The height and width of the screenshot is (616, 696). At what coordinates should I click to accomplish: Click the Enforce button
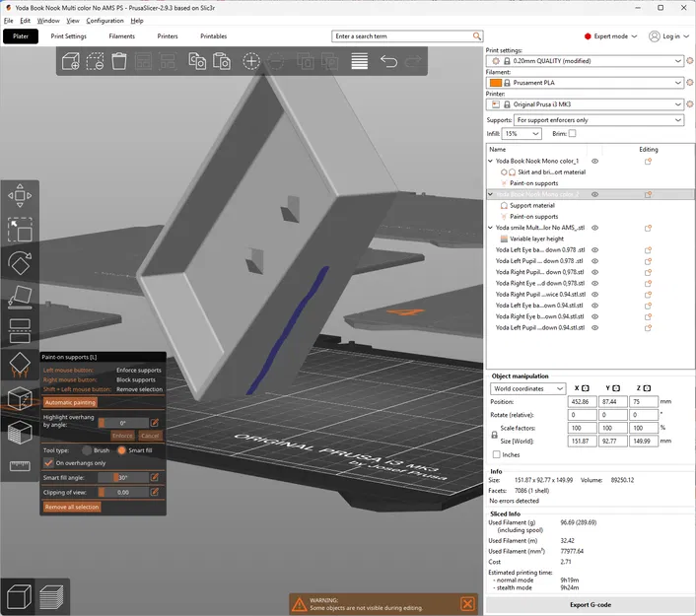122,436
